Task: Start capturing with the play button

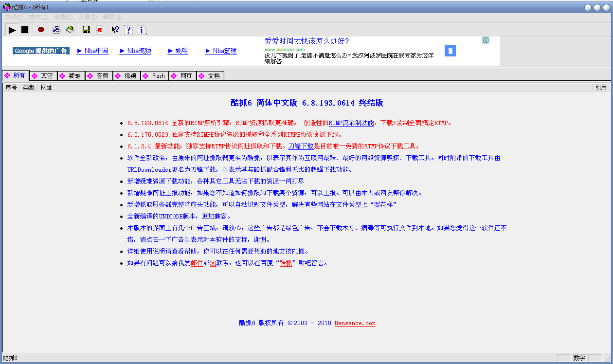Action: [x=12, y=30]
